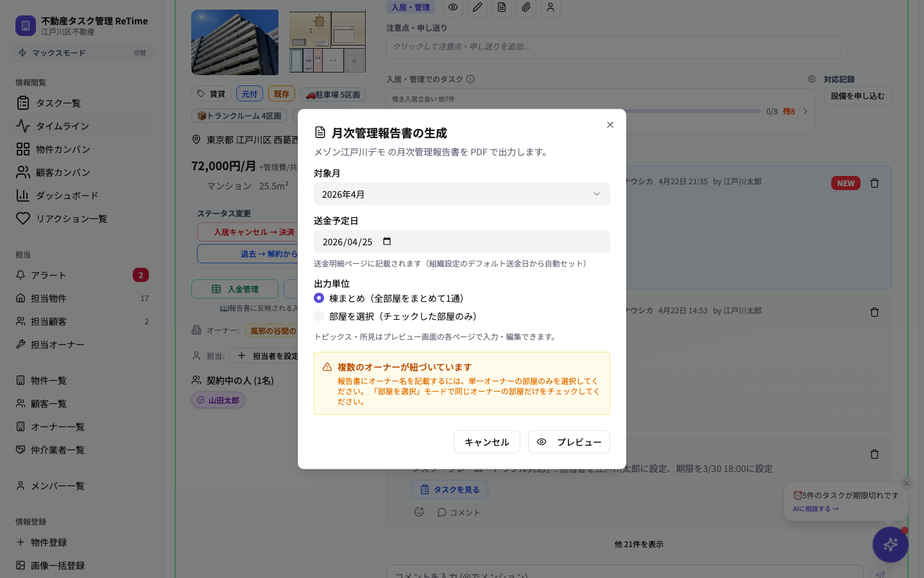Screen dimensions: 924x578
Task: Open リアクション一覧 in the sidebar
Action: 81,218
